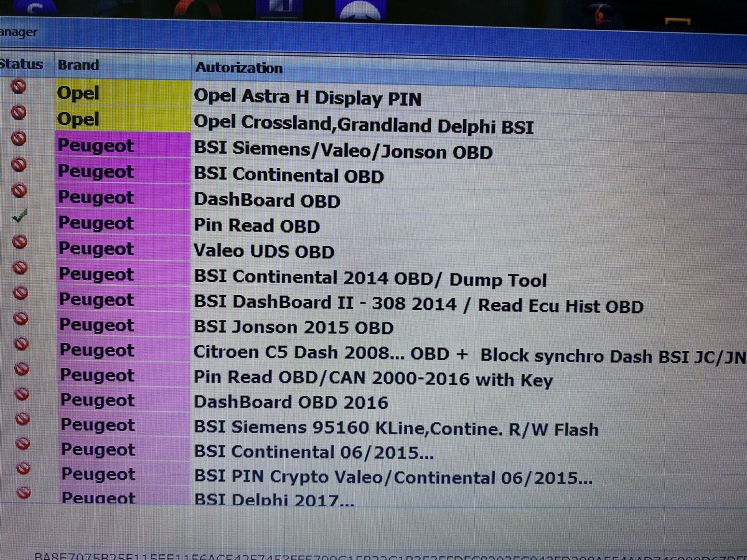
Task: Select Opel Crossland,Grandland Delphi BSI entry
Action: (x=364, y=124)
